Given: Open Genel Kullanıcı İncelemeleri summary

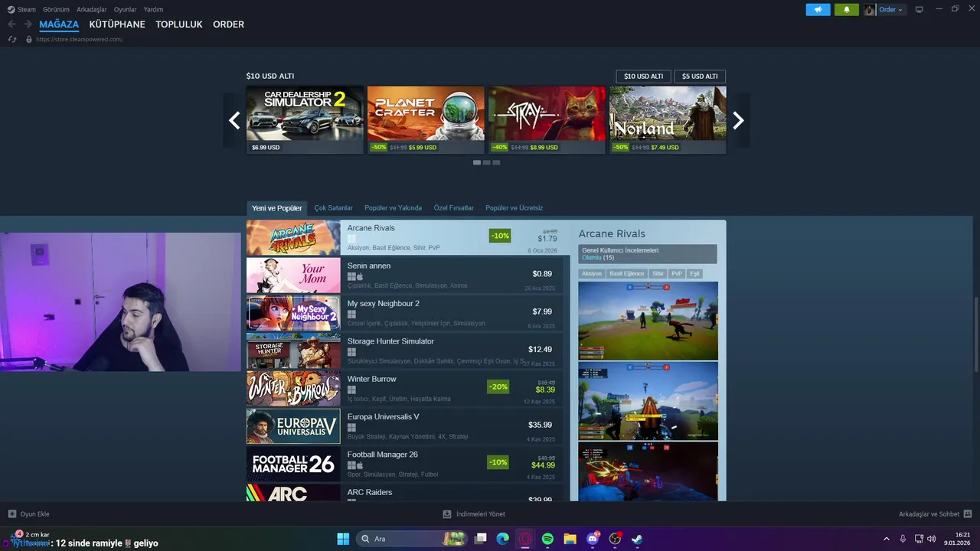Looking at the screenshot, I should pyautogui.click(x=648, y=254).
